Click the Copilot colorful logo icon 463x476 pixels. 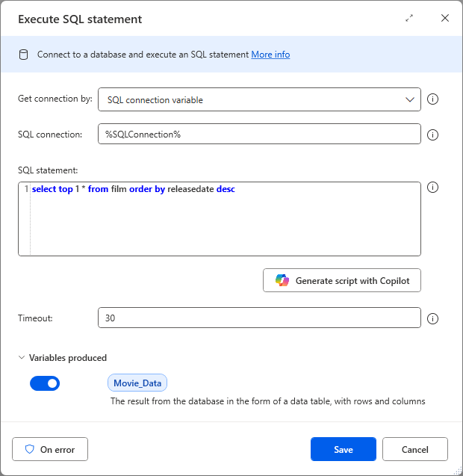(x=282, y=280)
